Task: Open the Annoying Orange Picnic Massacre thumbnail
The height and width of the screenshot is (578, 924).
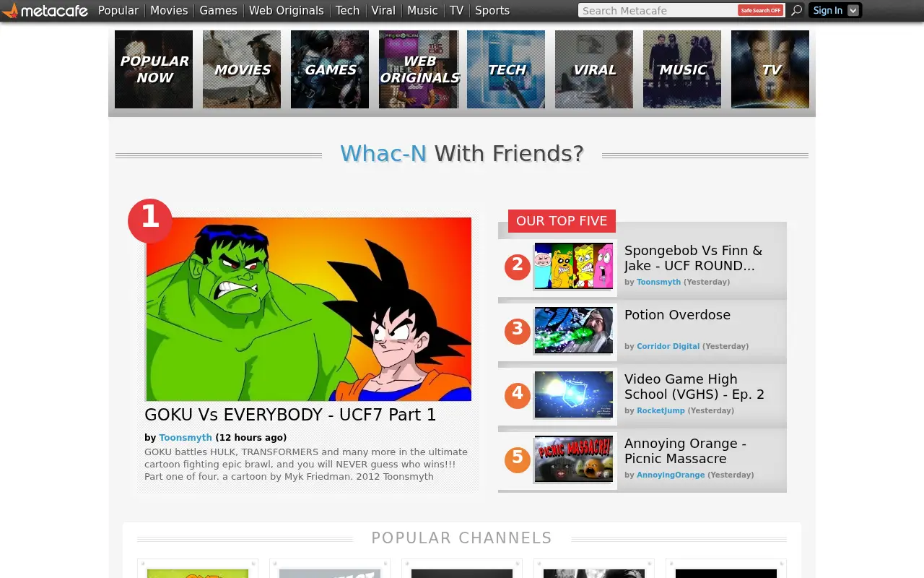Action: pos(573,459)
